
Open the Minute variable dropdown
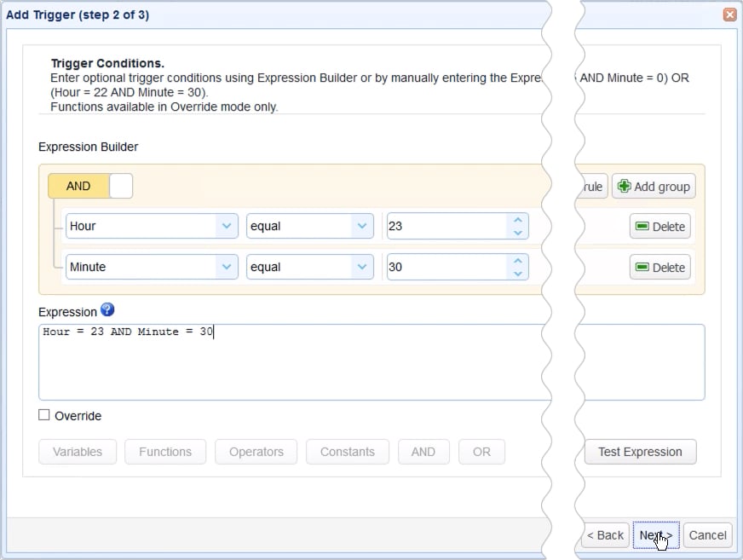tap(225, 267)
